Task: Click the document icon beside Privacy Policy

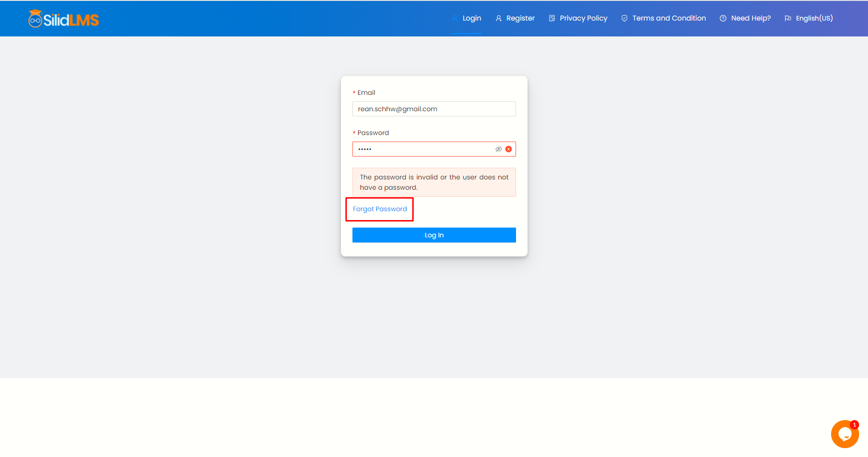Action: [x=552, y=18]
